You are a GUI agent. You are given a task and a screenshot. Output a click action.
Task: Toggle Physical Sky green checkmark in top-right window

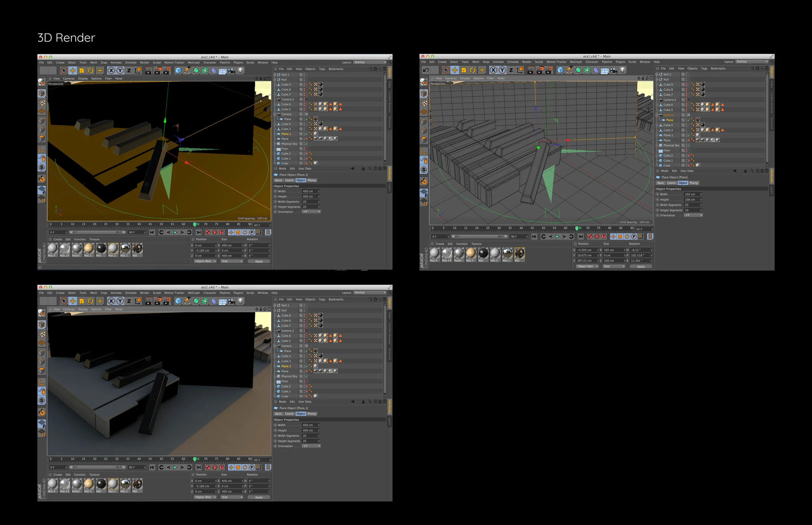[x=689, y=146]
